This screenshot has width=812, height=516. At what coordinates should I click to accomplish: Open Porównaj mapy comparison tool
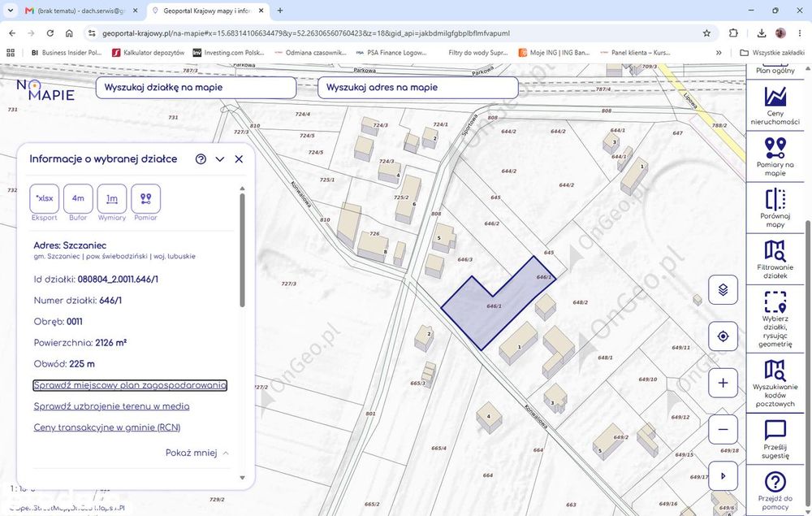[x=775, y=208]
